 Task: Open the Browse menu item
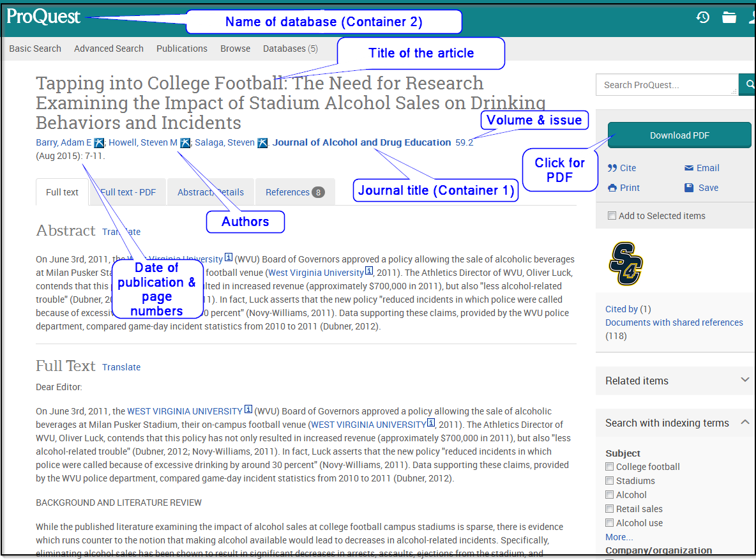[x=235, y=49]
